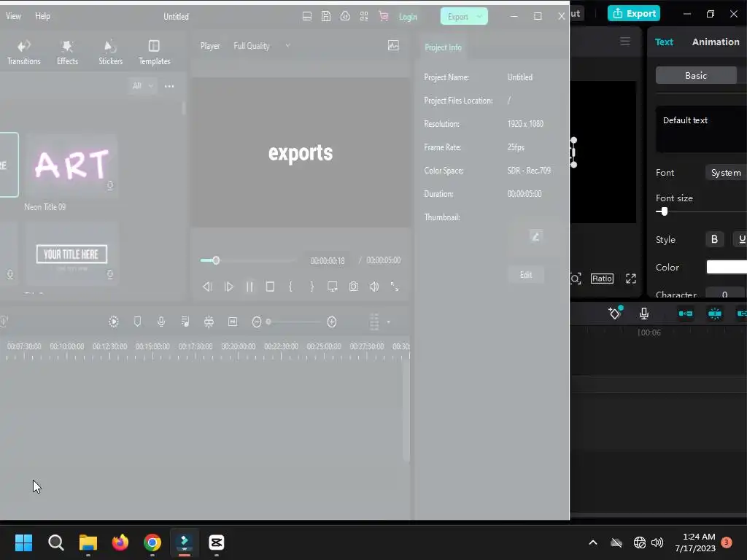Open the Templates panel in Filmora

155,52
